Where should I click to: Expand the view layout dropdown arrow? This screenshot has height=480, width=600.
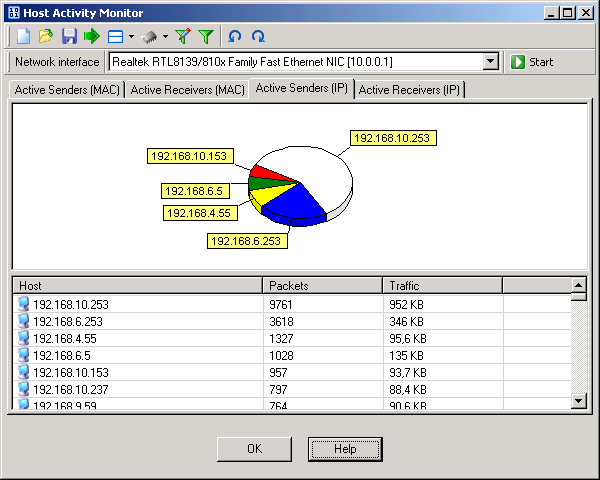(131, 37)
